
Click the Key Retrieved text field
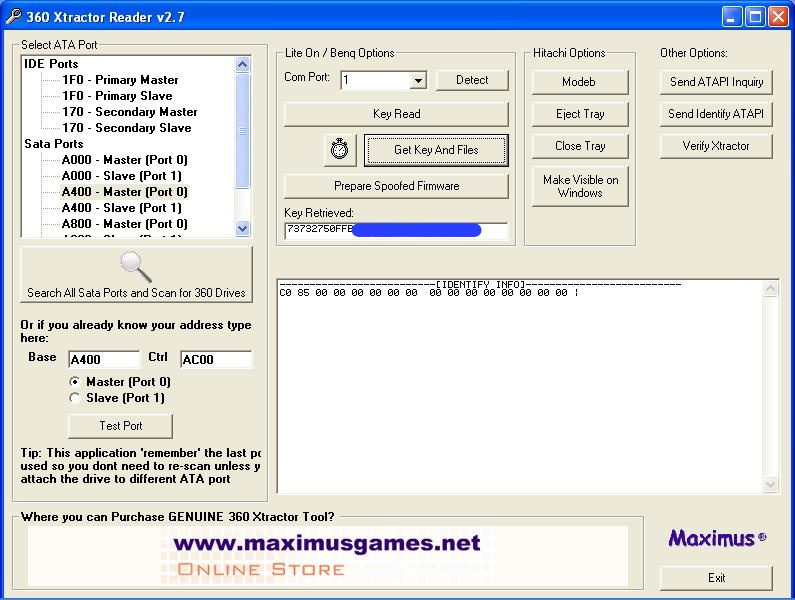click(x=396, y=230)
